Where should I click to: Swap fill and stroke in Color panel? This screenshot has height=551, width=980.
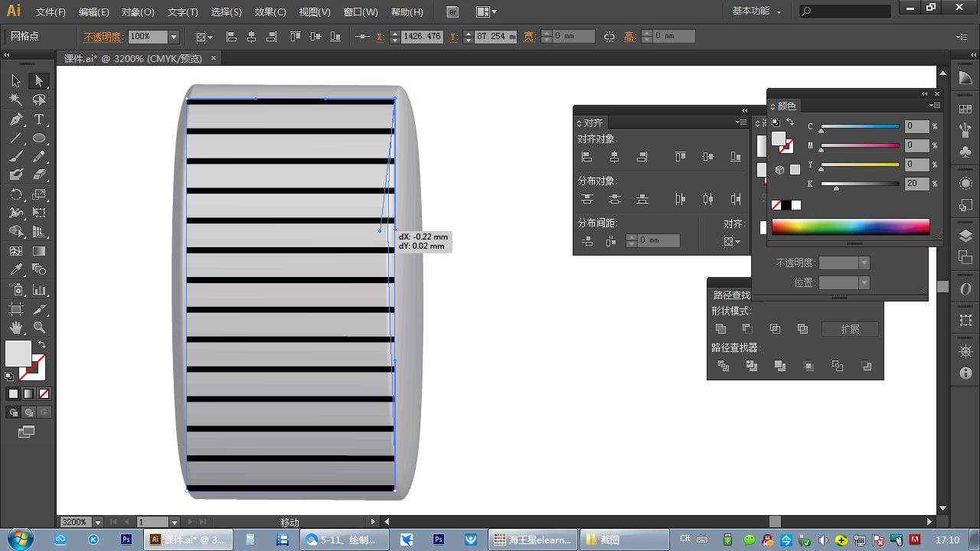[790, 122]
